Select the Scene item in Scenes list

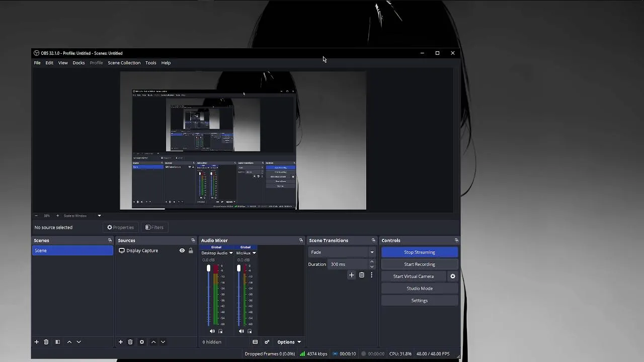pyautogui.click(x=72, y=250)
